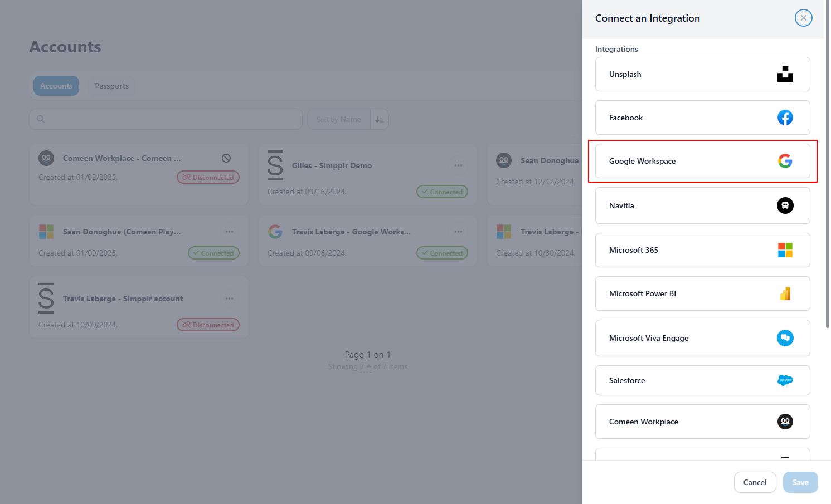Viewport: 831px width, 504px height.
Task: Click the blocked icon on the Comeen Workplace card
Action: pyautogui.click(x=226, y=158)
